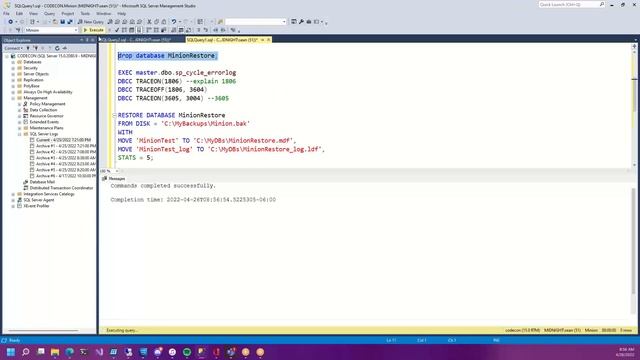
Task: Open the Window menu
Action: coord(104,13)
